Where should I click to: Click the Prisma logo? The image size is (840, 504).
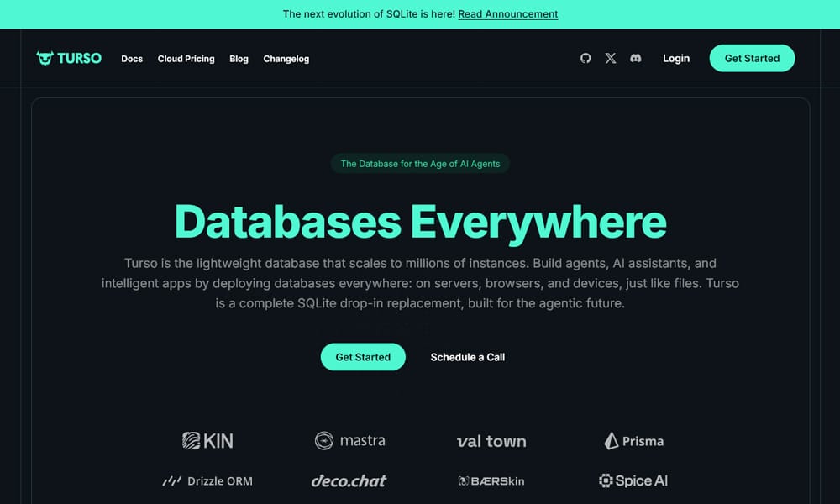click(x=634, y=440)
